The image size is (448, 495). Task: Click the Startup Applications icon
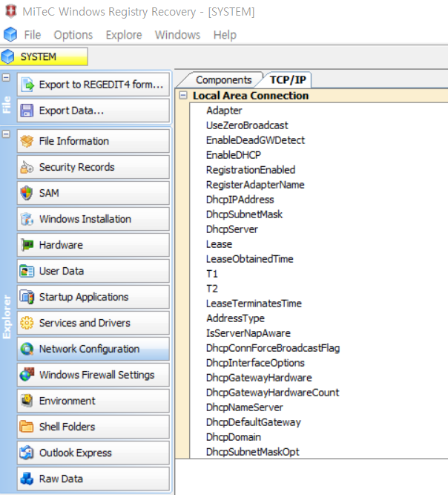(27, 297)
